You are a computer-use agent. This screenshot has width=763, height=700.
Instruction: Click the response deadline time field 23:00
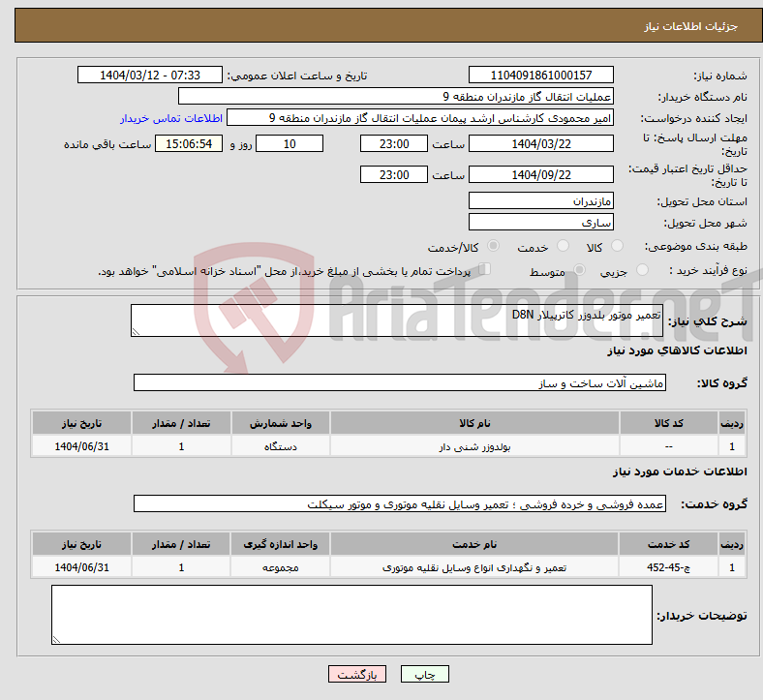pyautogui.click(x=394, y=143)
